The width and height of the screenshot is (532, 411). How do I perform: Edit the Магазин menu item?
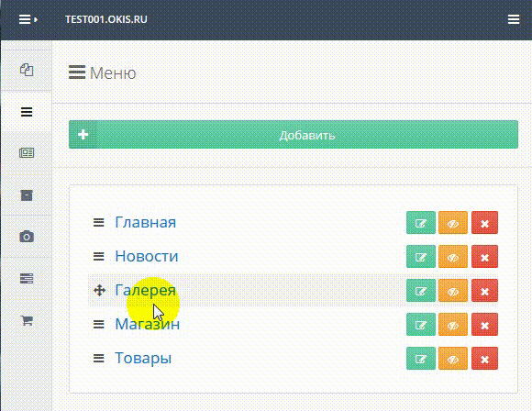(421, 325)
